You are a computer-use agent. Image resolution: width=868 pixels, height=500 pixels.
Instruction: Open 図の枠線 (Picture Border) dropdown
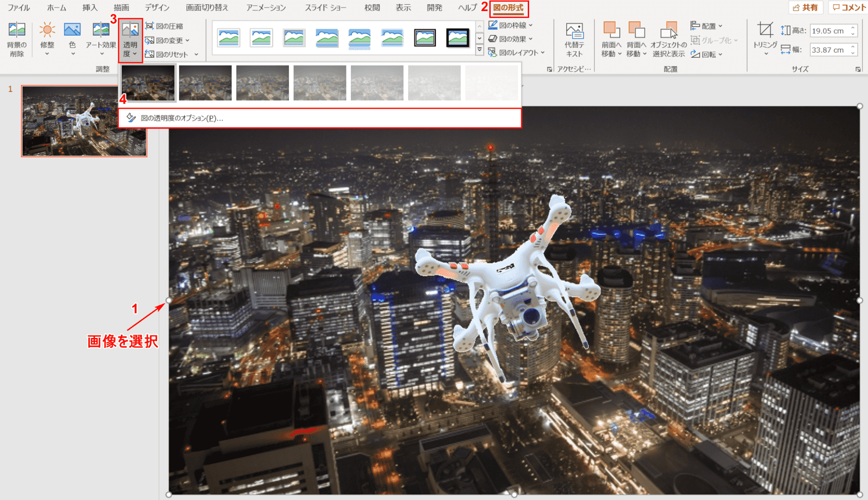point(511,25)
